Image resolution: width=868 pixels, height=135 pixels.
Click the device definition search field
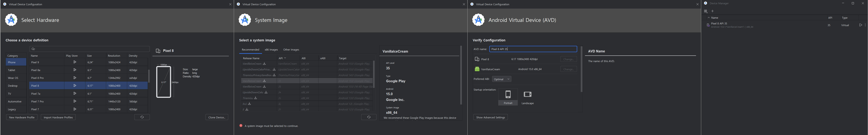[90, 49]
